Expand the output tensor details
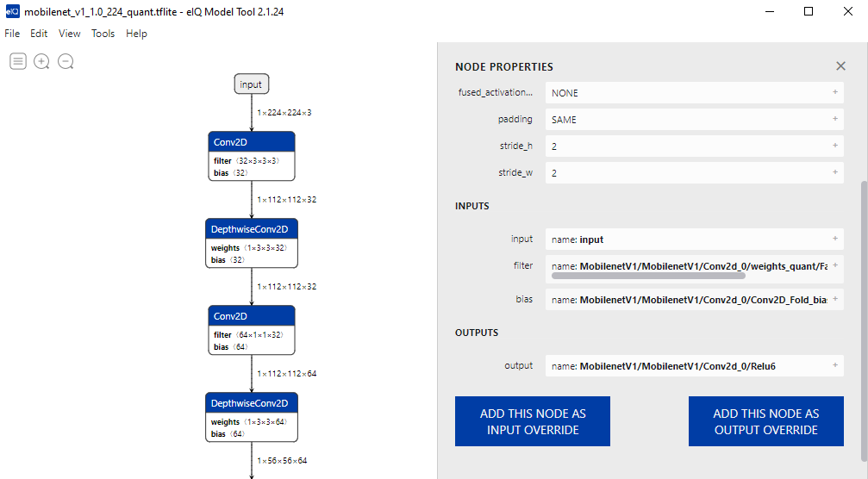 (x=834, y=365)
